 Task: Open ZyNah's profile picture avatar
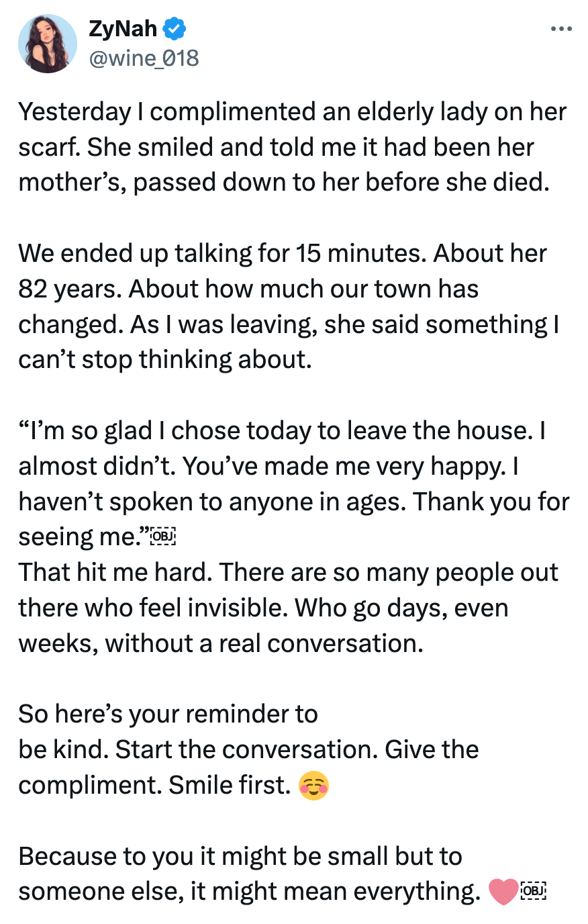pos(47,44)
